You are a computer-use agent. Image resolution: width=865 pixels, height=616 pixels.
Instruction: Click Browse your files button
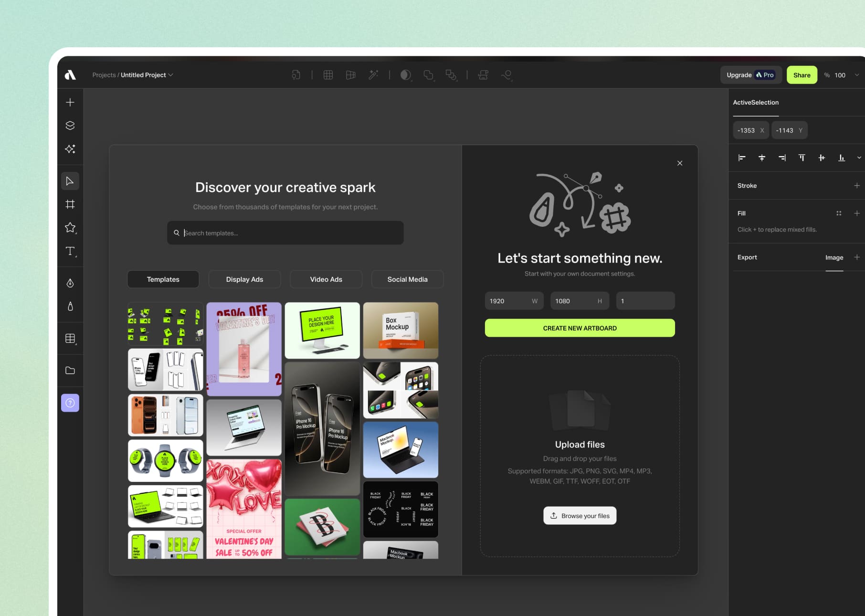click(580, 516)
